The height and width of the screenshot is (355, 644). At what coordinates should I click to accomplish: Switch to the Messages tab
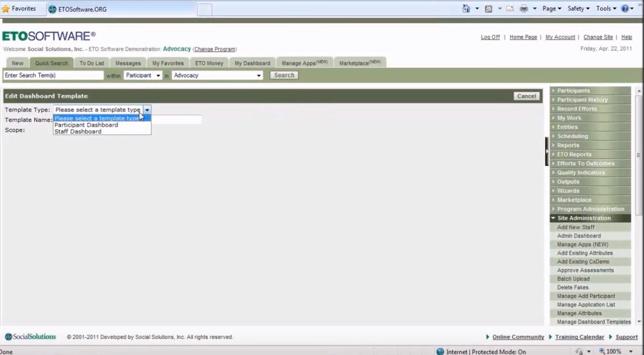click(x=127, y=62)
